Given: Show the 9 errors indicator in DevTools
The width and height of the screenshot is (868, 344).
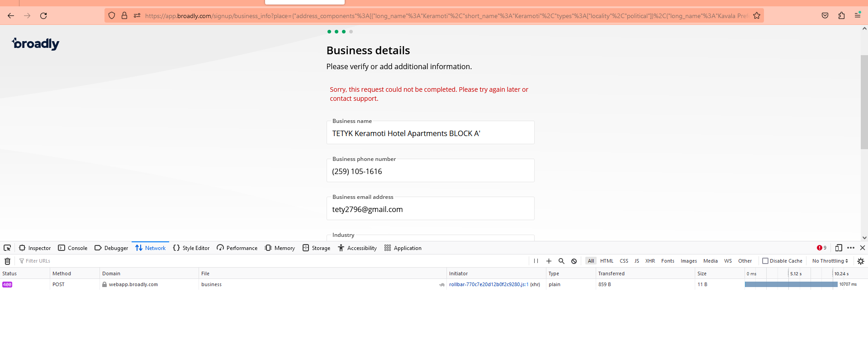Looking at the screenshot, I should [x=822, y=248].
